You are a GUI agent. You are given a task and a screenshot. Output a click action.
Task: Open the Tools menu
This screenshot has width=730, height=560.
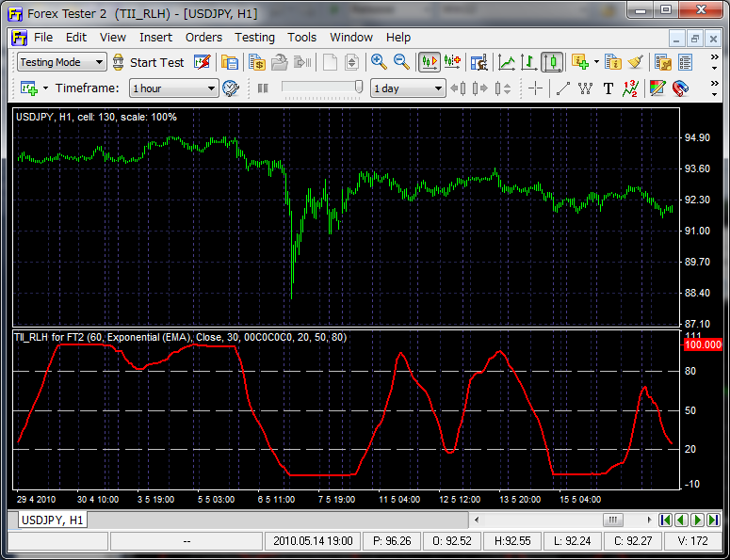(301, 38)
